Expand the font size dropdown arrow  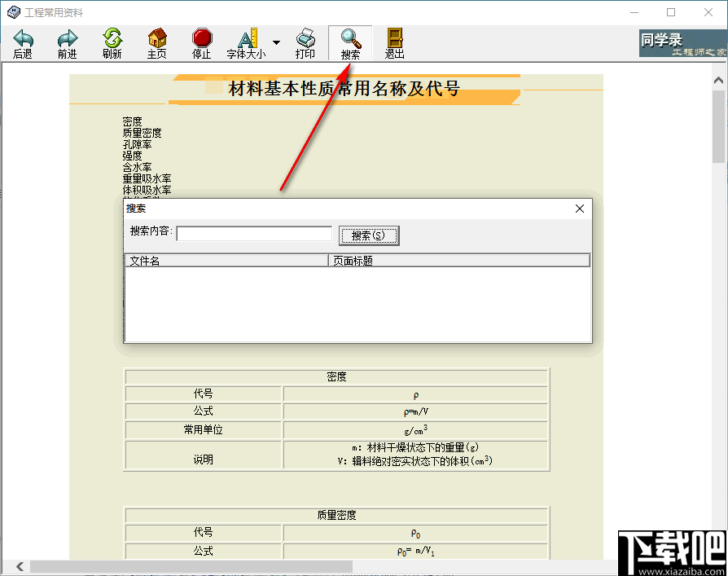276,42
